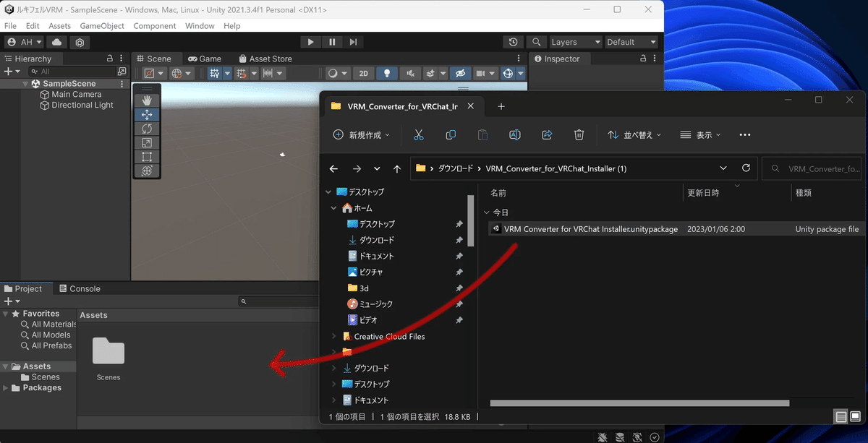The image size is (868, 443).
Task: Switch to the Game tab
Action: (x=205, y=59)
